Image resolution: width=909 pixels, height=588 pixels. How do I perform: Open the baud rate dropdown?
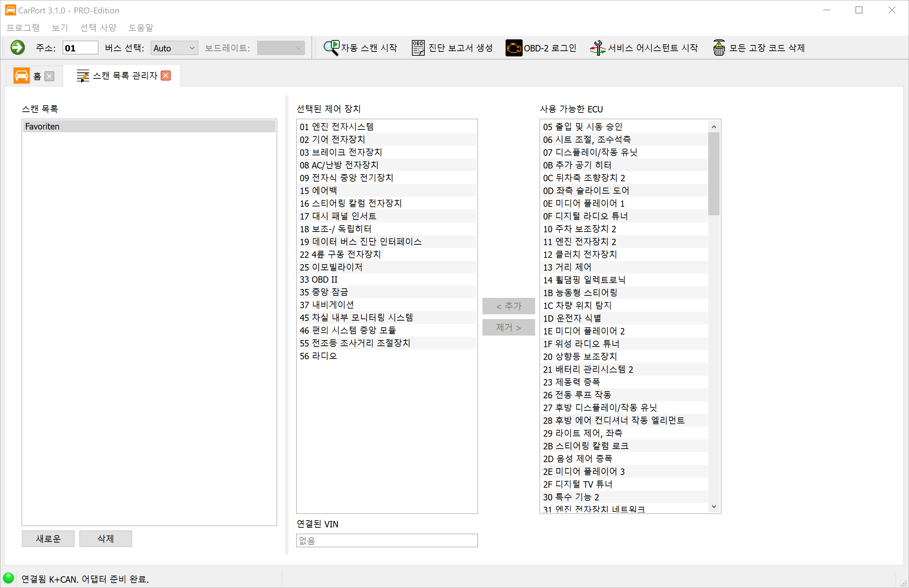point(281,48)
